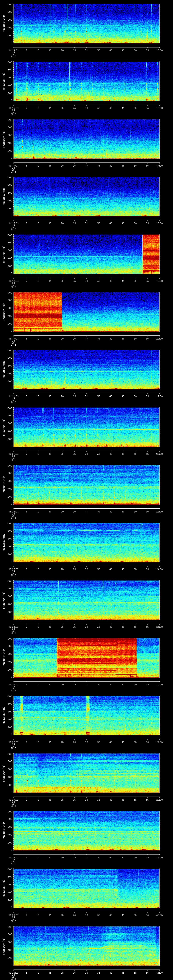Select the timestamp label 16:27:00
The width and height of the screenshot is (173, 980).
point(13,800)
